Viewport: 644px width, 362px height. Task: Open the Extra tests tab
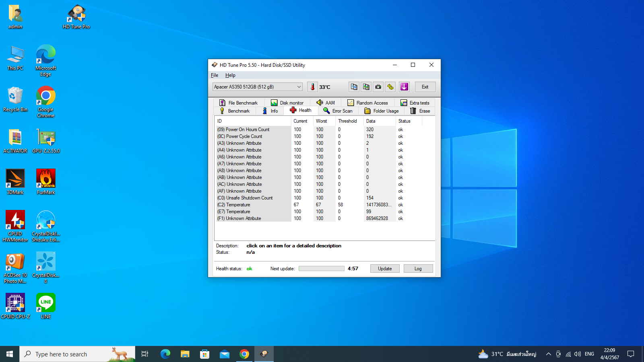point(415,103)
